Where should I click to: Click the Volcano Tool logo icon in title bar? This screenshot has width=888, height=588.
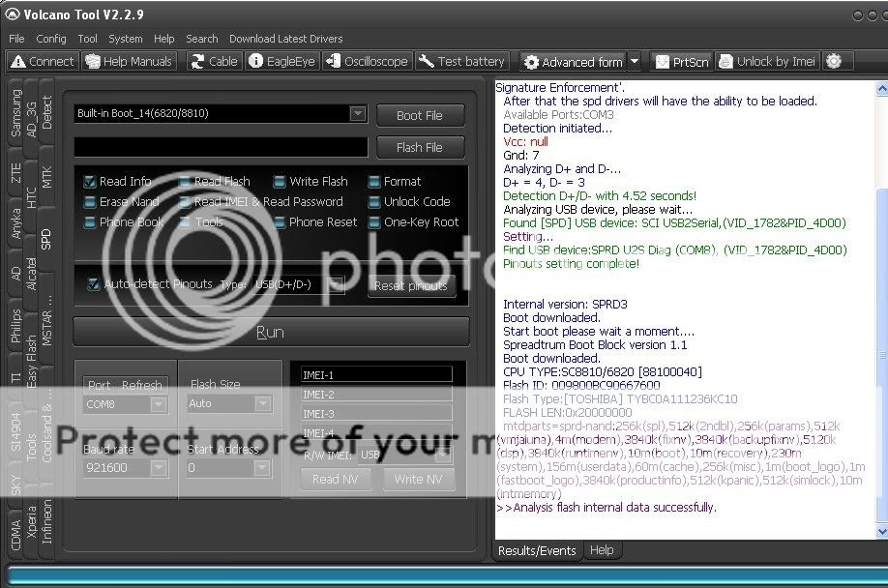coord(12,15)
